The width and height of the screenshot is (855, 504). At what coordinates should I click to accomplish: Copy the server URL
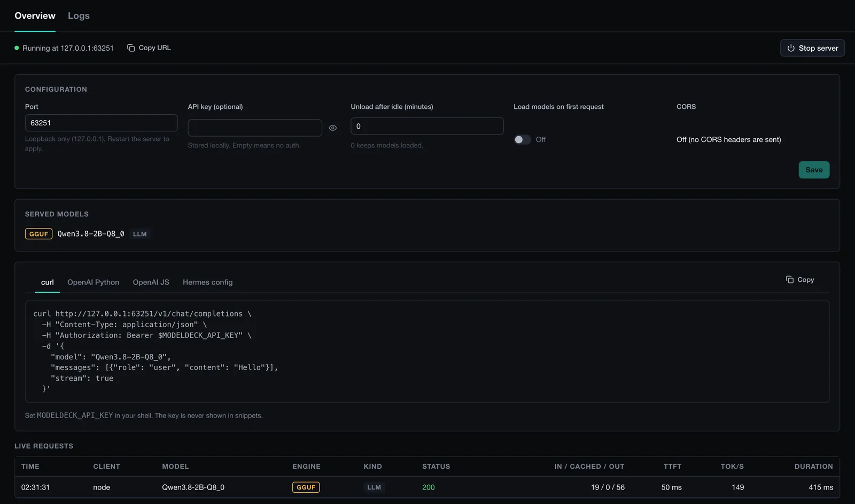[x=149, y=48]
